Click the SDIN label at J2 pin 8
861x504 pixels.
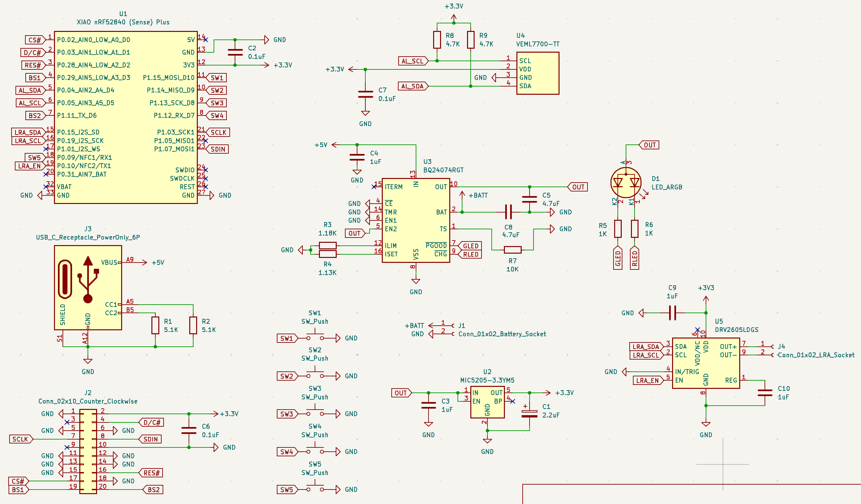tap(150, 439)
